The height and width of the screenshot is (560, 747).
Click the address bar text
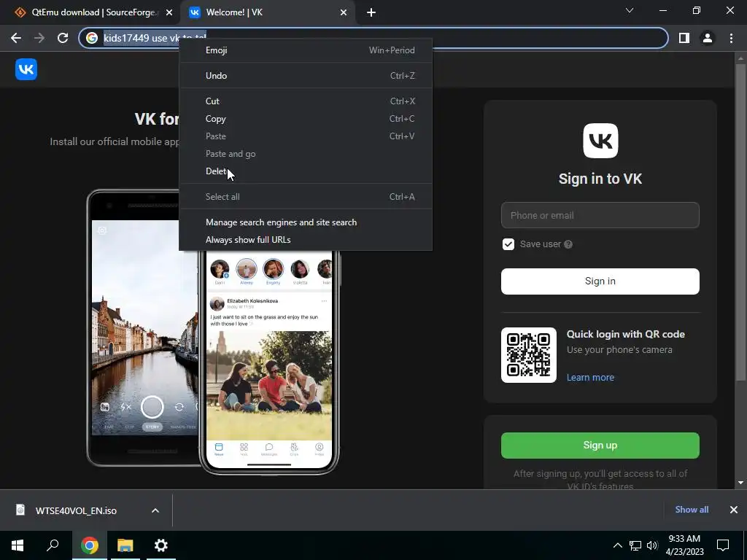155,38
